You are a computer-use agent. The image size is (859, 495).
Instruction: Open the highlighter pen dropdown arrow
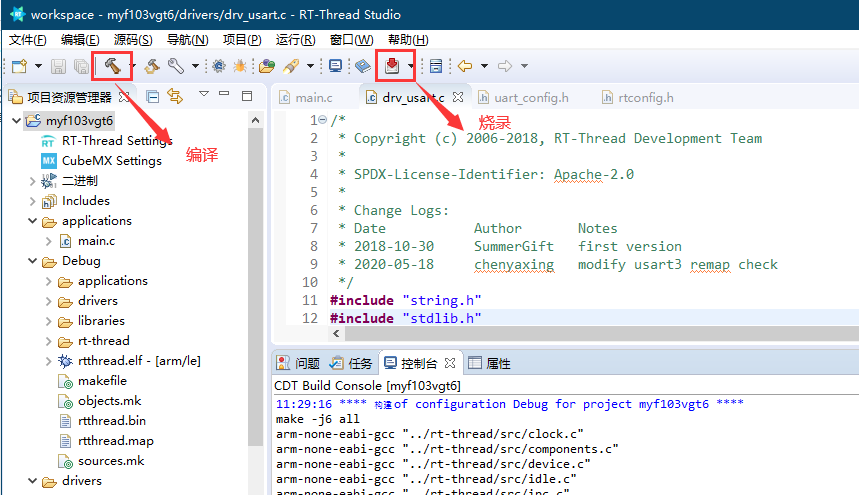coord(310,66)
